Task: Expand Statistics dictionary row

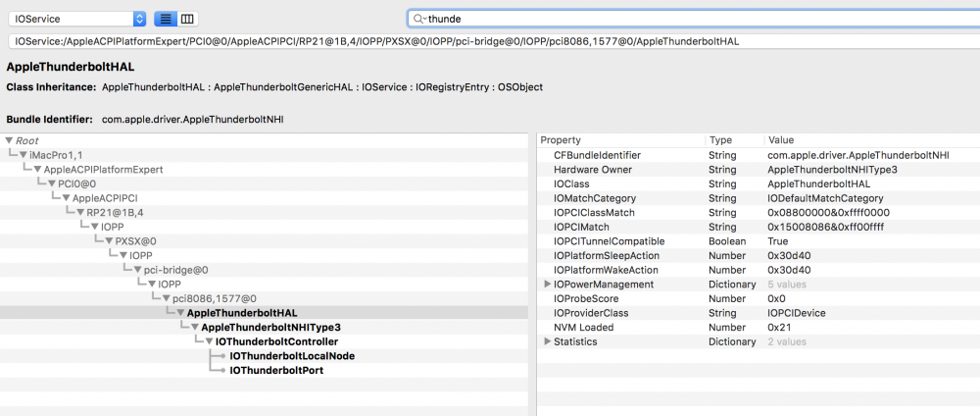Action: point(548,341)
